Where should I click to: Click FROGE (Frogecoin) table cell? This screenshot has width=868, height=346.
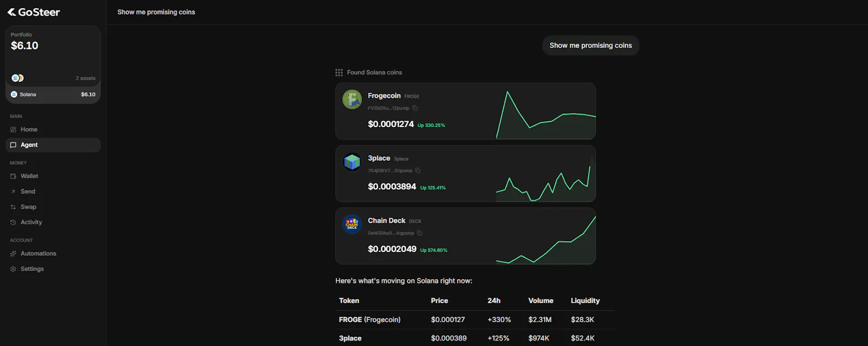point(369,320)
